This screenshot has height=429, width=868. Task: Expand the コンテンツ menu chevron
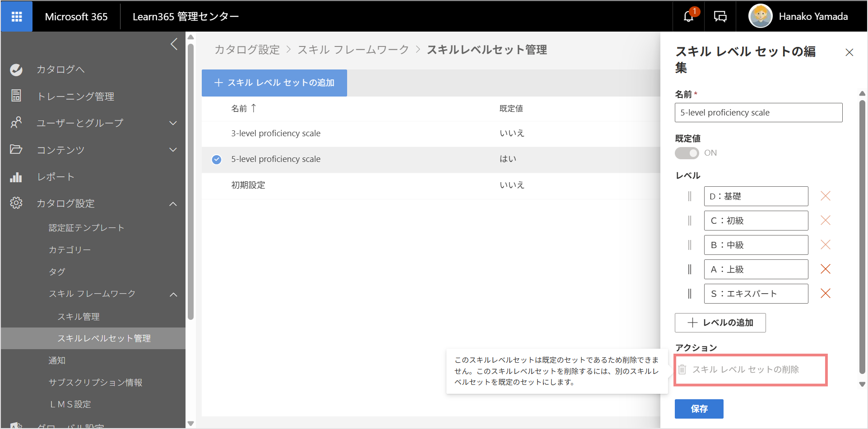coord(173,150)
